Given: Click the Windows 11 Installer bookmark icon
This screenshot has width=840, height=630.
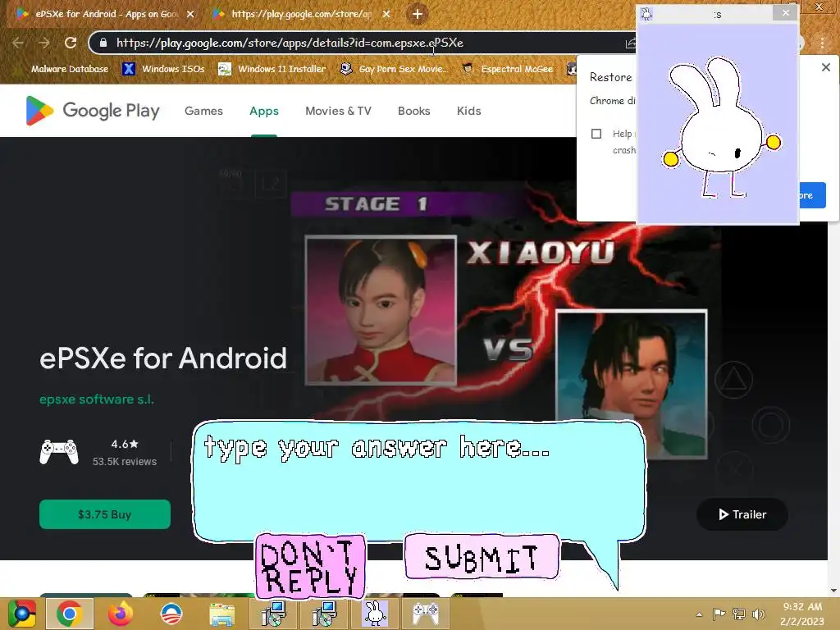Looking at the screenshot, I should tap(225, 69).
